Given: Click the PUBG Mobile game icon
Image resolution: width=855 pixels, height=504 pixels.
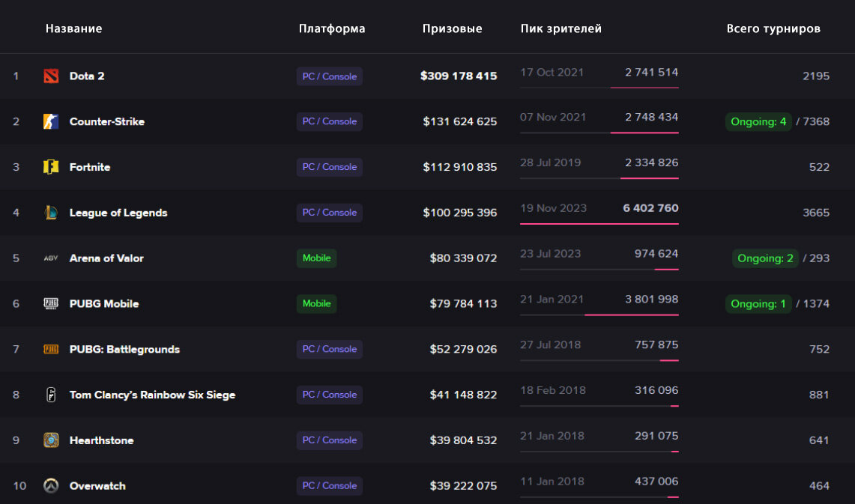Looking at the screenshot, I should (x=51, y=303).
